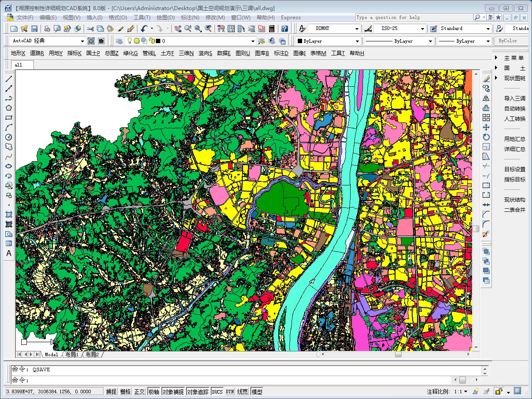
Task: Click the Plot printer icon
Action: point(47,29)
